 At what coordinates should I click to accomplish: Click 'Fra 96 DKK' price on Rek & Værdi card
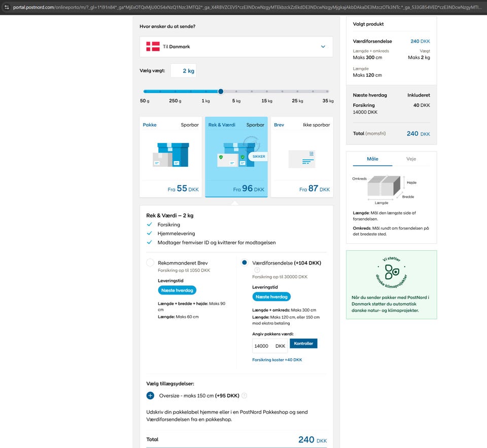click(249, 189)
